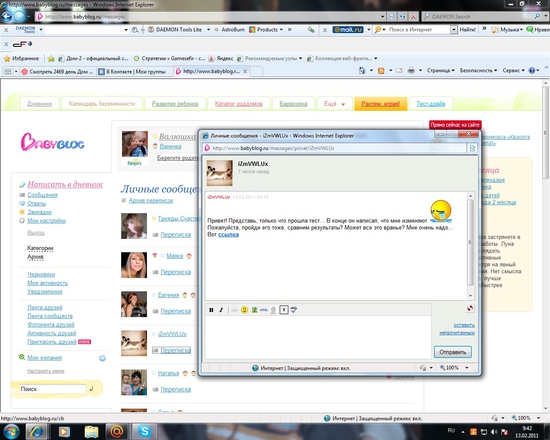Open the Ещё dropdown in site navigation
550x440 pixels.
[x=334, y=104]
